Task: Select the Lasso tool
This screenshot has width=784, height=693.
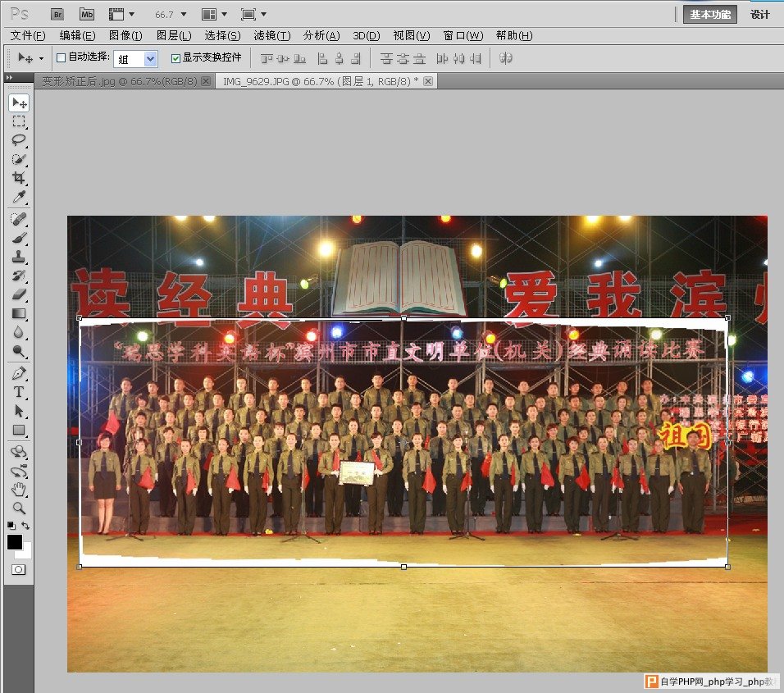Action: point(19,140)
